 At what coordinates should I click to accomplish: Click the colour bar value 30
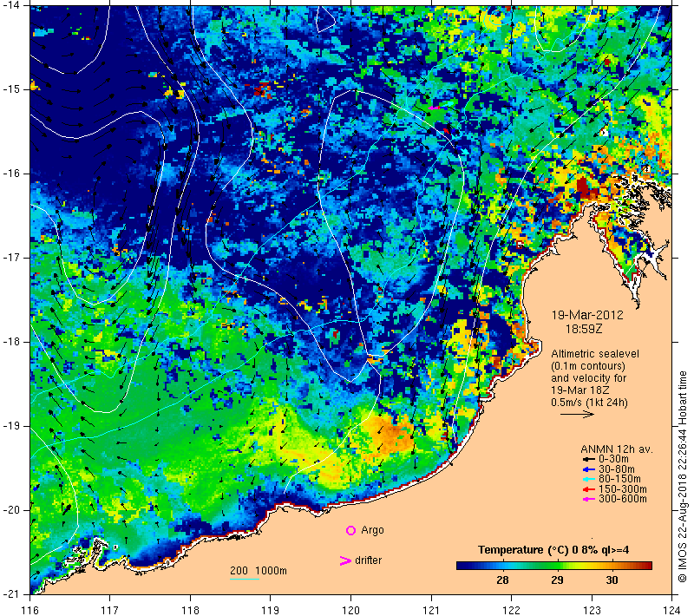612,580
